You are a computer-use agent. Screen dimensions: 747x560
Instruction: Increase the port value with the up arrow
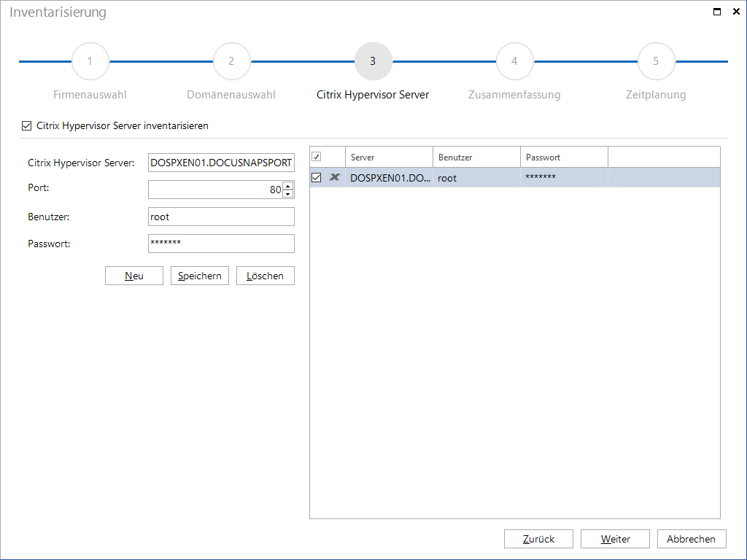[287, 185]
